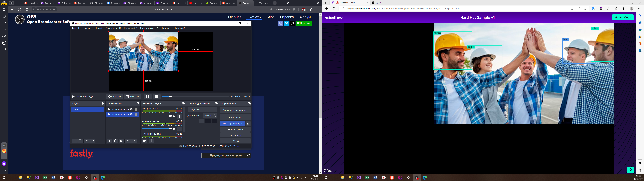Open virtual camera settings gear

(x=248, y=124)
